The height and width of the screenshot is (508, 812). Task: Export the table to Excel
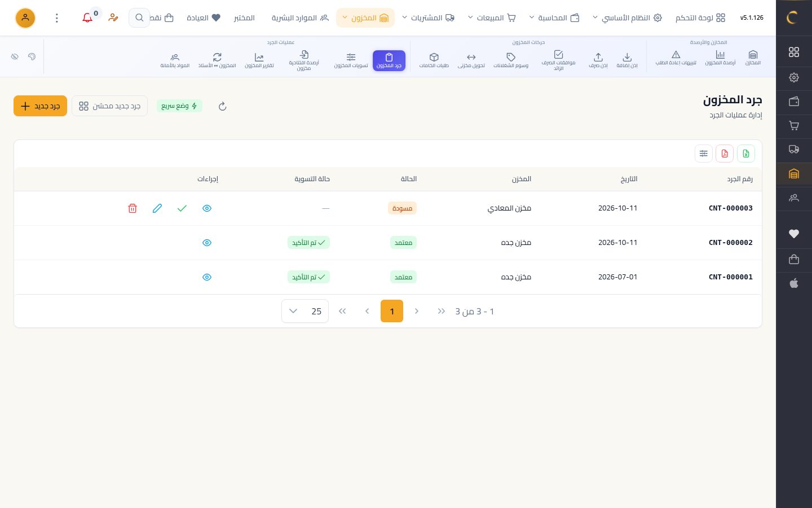pyautogui.click(x=746, y=154)
